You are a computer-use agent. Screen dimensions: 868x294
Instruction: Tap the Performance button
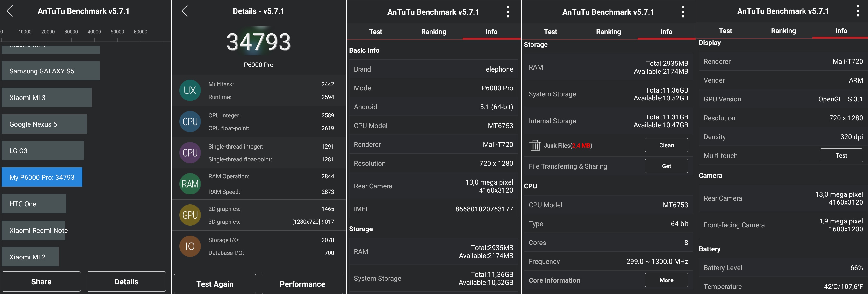pyautogui.click(x=302, y=284)
